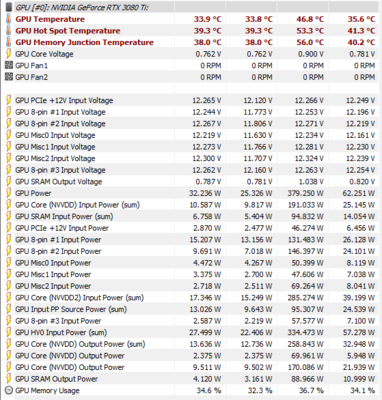Click the 334.473 W HV0 Input Power value
The height and width of the screenshot is (400, 382).
(306, 332)
